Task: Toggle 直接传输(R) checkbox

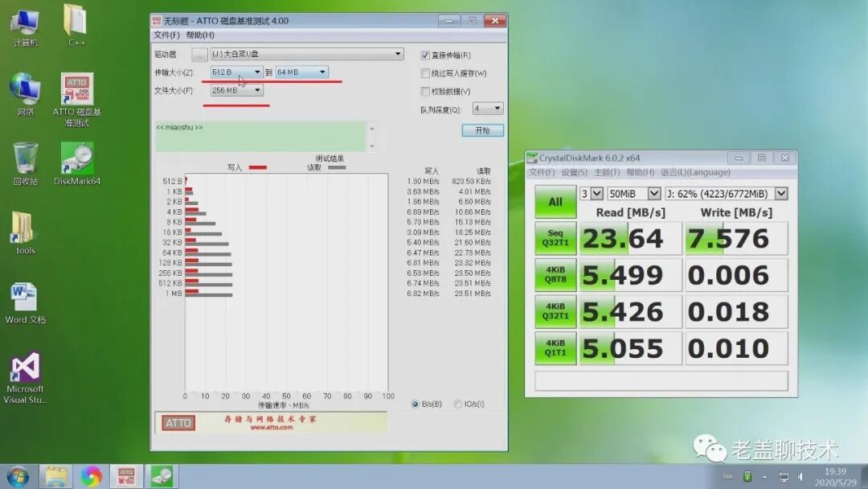Action: pyautogui.click(x=424, y=55)
